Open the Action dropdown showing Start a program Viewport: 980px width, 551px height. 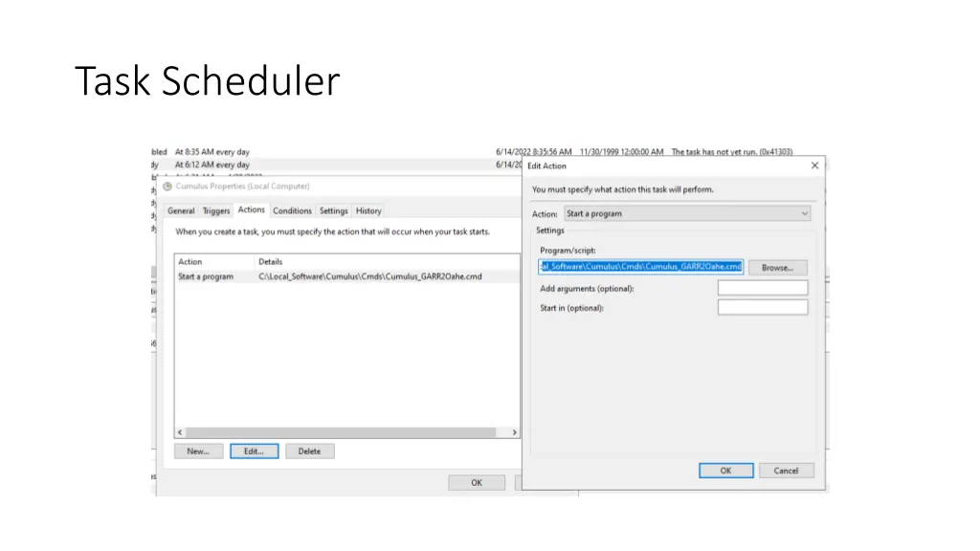point(687,213)
